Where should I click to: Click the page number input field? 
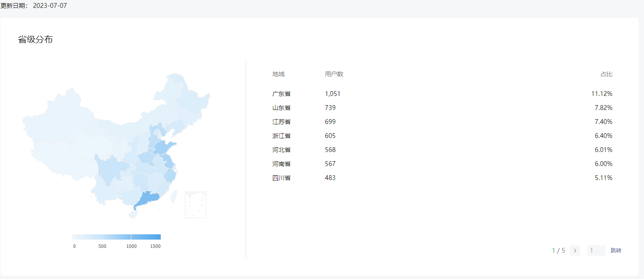click(x=596, y=251)
